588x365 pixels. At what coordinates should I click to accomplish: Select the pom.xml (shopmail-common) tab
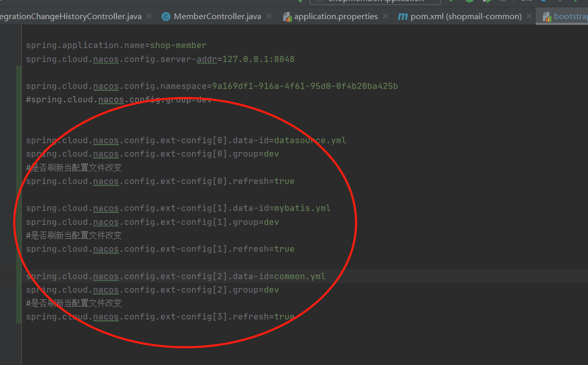466,17
